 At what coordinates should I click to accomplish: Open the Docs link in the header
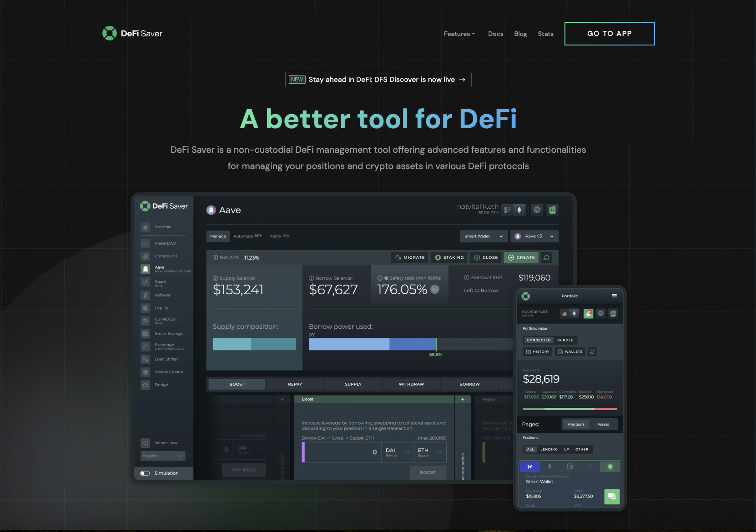[x=495, y=34]
